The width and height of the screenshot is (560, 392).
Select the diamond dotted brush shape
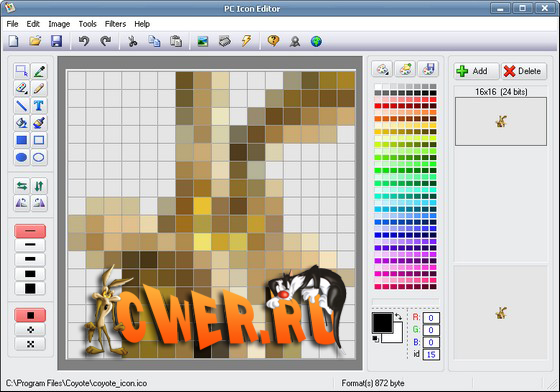(30, 330)
